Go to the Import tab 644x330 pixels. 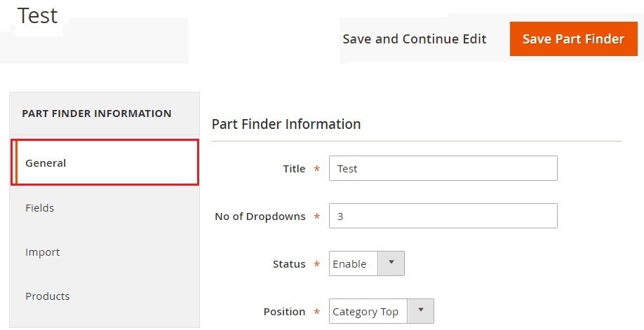point(43,252)
